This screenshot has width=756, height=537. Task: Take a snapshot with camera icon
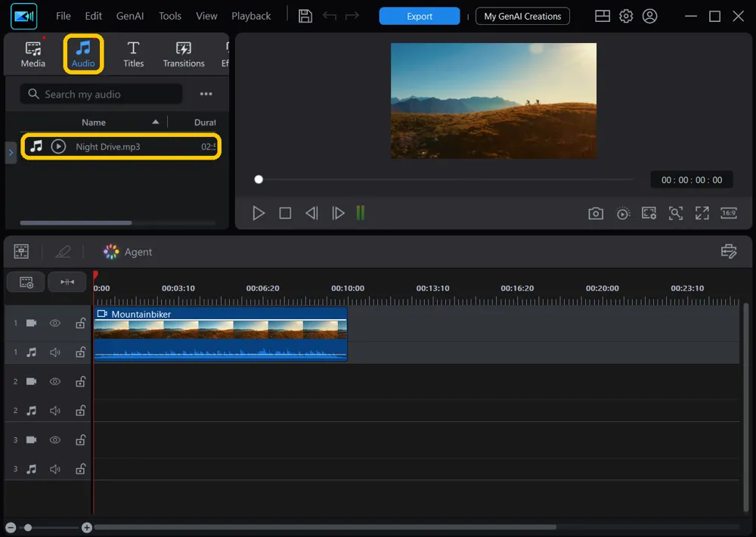click(x=596, y=213)
